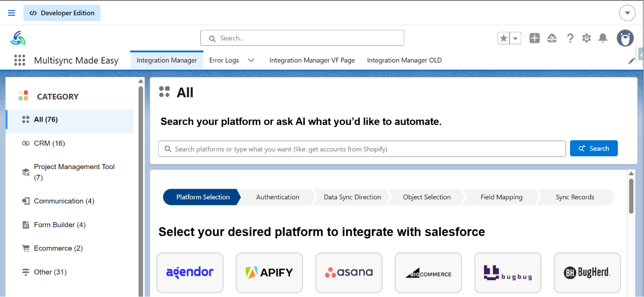Choose the BugHerd platform card
The image size is (644, 297).
(x=587, y=273)
